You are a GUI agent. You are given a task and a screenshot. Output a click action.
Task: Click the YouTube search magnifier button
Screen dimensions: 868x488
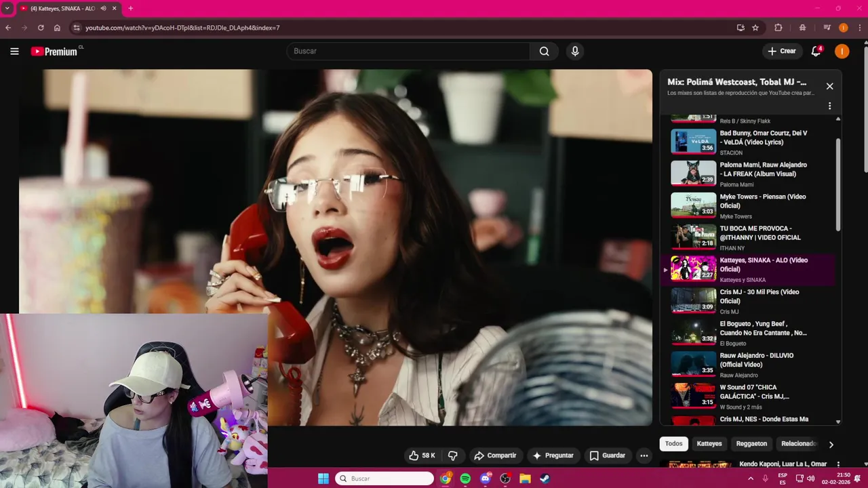[x=544, y=51]
